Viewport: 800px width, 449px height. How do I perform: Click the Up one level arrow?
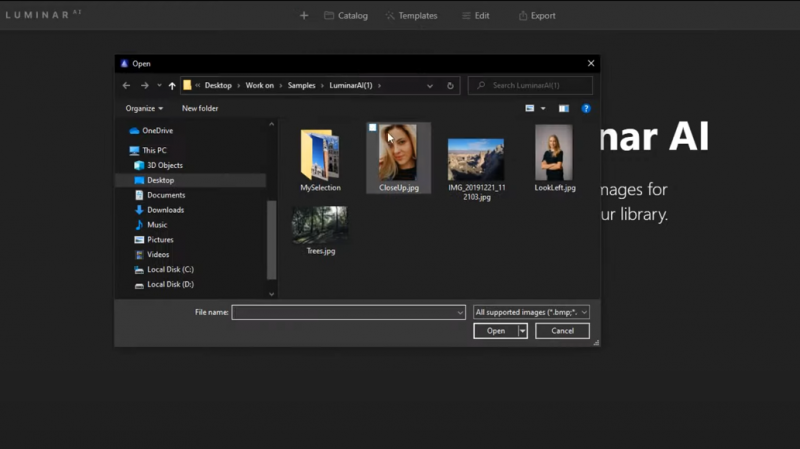[172, 86]
